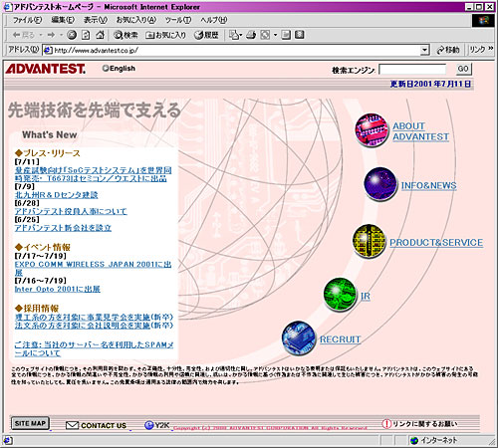Expand the Links (リンク) toolbar chevron
This screenshot has height=448, width=498.
coord(491,49)
